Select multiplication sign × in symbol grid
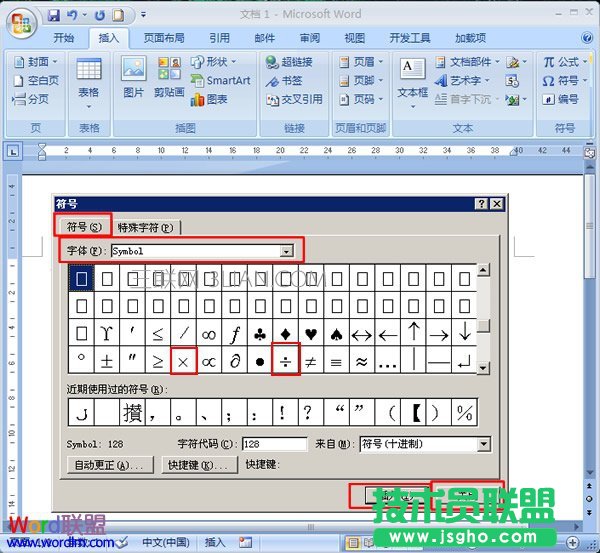This screenshot has width=600, height=553. pos(183,361)
